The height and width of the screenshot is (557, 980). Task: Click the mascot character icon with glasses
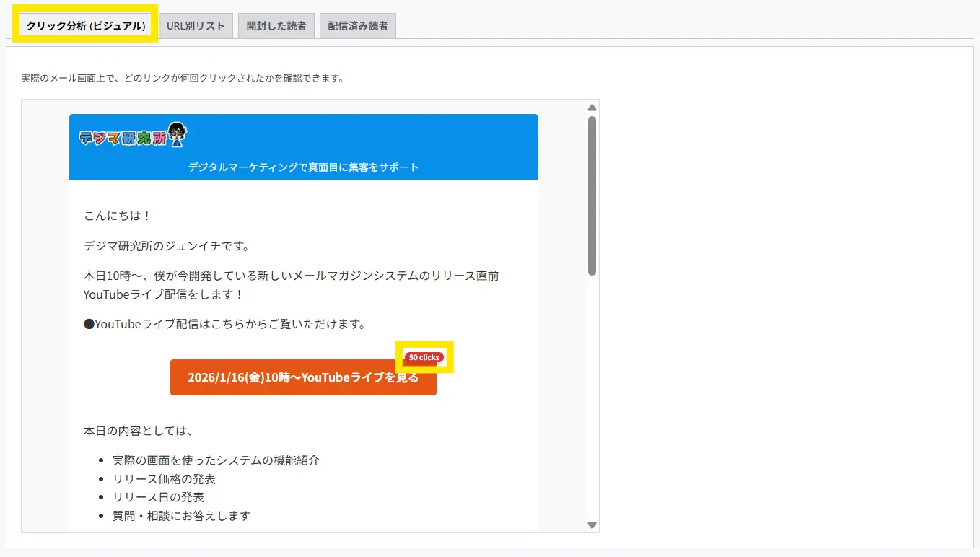(178, 135)
